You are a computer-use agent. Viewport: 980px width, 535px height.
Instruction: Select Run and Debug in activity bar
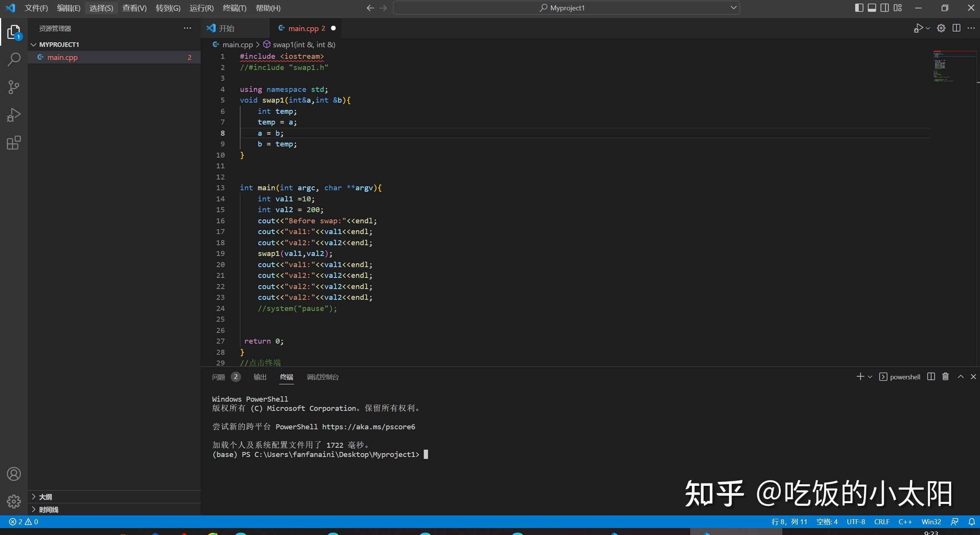point(14,115)
